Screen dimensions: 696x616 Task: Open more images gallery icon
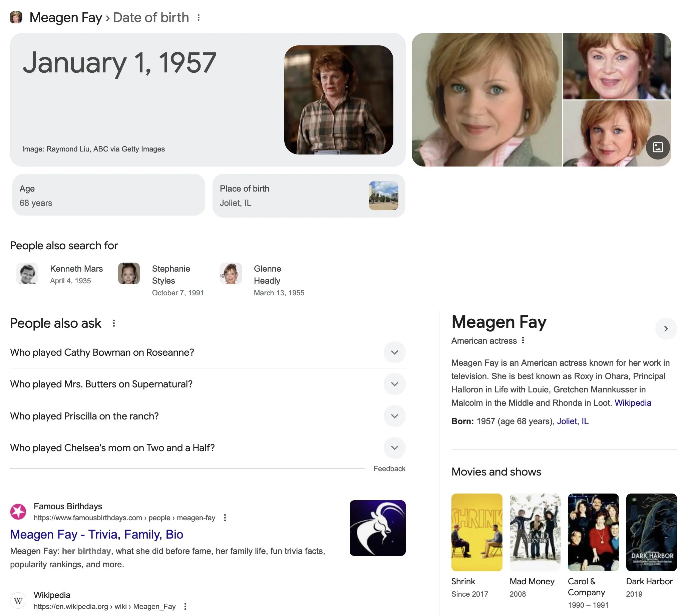(x=658, y=147)
